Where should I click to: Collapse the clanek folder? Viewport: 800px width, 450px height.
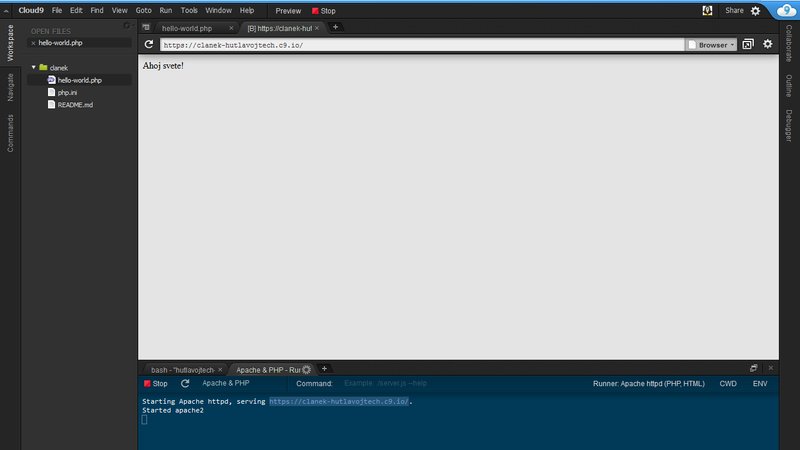34,67
